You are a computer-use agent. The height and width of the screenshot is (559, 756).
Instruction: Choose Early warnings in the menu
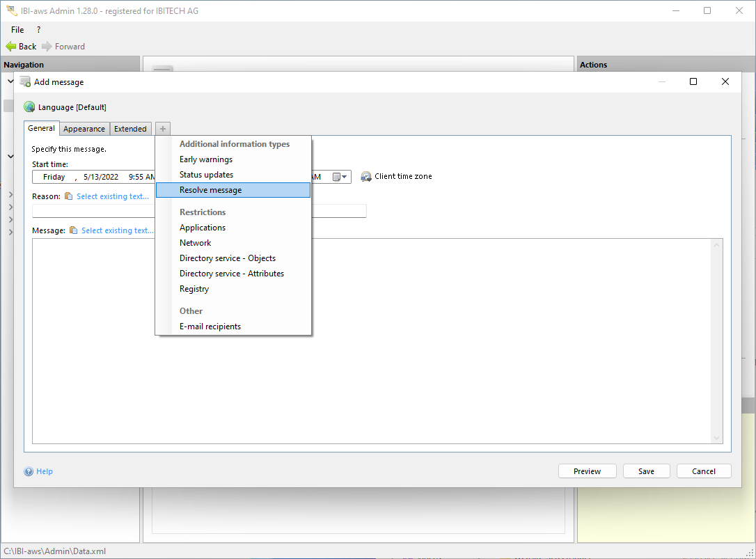click(x=206, y=159)
